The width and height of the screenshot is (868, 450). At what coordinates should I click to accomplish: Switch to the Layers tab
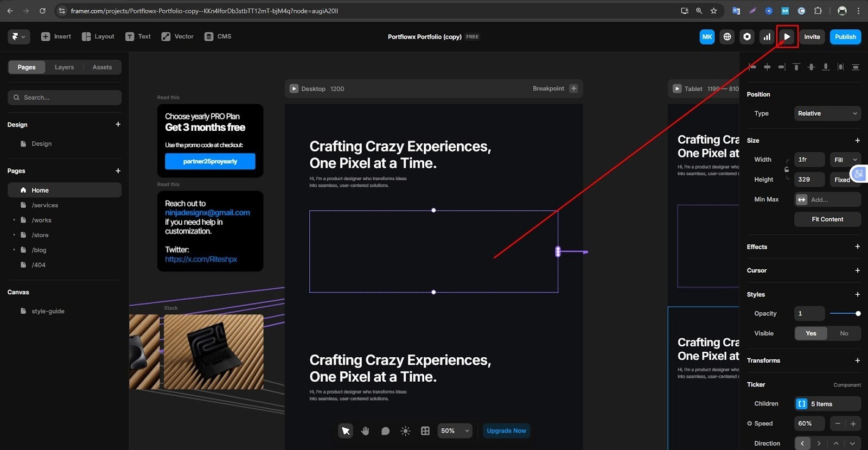click(64, 67)
